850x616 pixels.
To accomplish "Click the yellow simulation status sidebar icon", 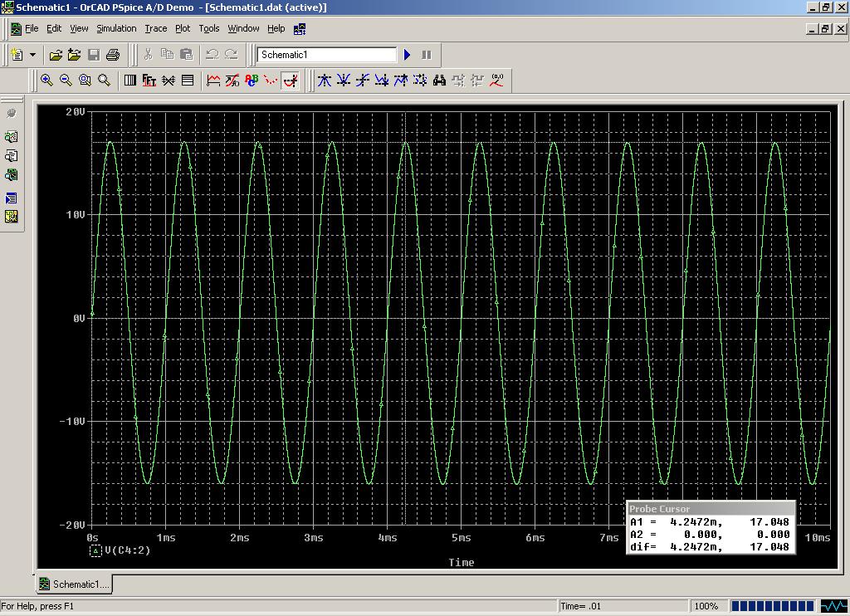I will 11,217.
